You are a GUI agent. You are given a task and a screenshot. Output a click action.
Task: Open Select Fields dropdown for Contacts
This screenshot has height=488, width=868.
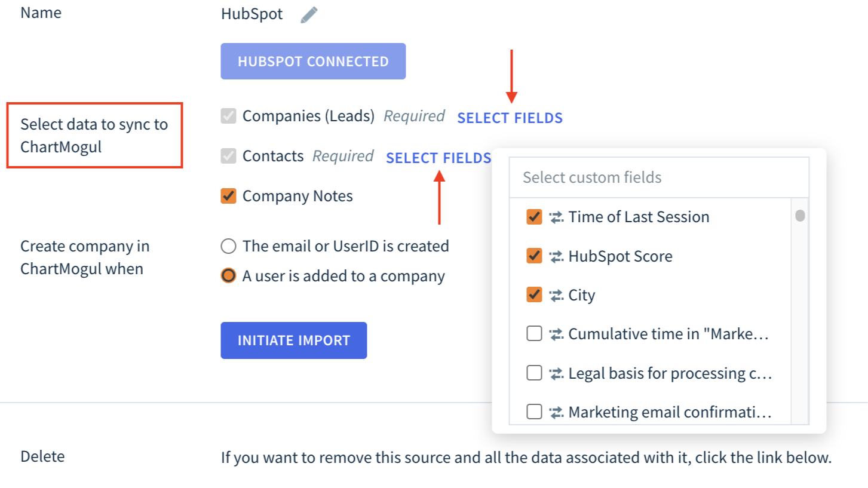pyautogui.click(x=438, y=158)
